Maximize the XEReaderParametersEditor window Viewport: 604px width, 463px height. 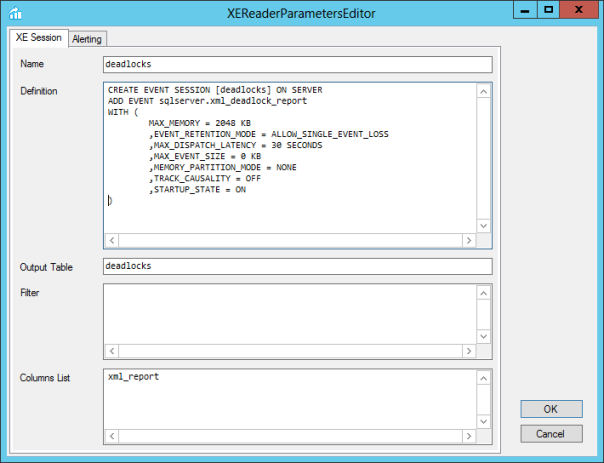(549, 10)
